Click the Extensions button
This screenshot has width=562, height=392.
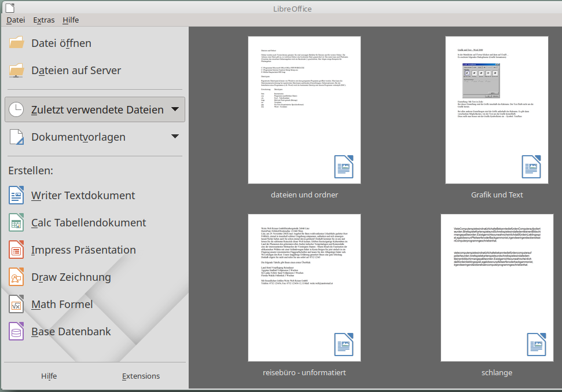(141, 376)
